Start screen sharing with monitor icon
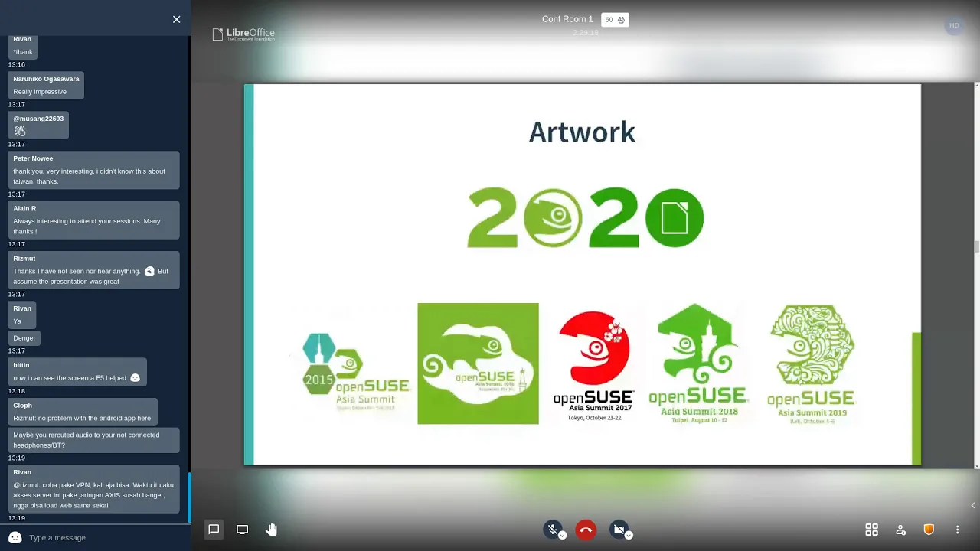 (243, 530)
